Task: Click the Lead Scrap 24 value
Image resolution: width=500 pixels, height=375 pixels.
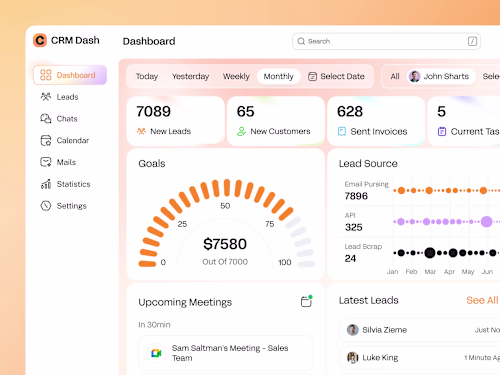Action: pos(350,258)
